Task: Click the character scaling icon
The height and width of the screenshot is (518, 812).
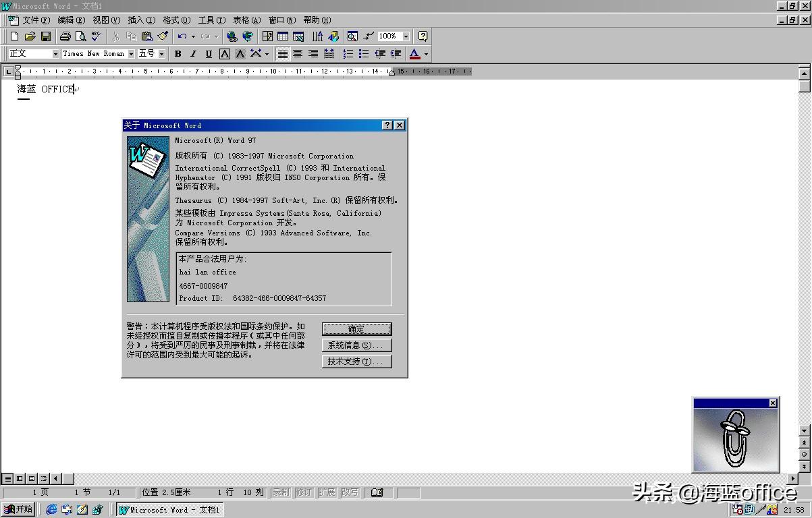Action: [256, 54]
